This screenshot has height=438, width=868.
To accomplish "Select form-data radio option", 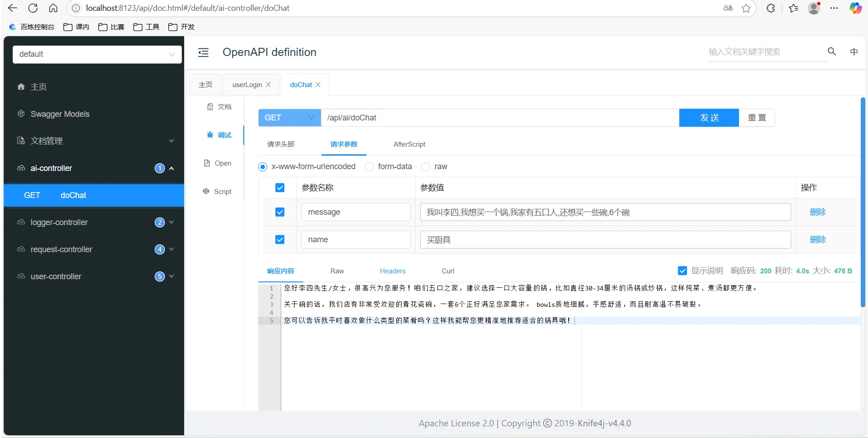I will [369, 167].
